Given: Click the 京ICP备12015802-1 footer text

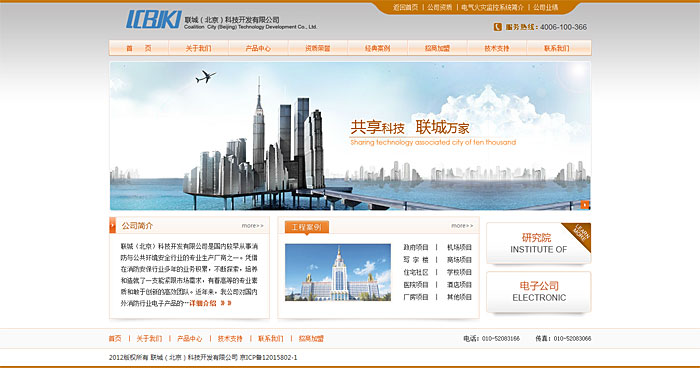Looking at the screenshot, I should point(268,358).
